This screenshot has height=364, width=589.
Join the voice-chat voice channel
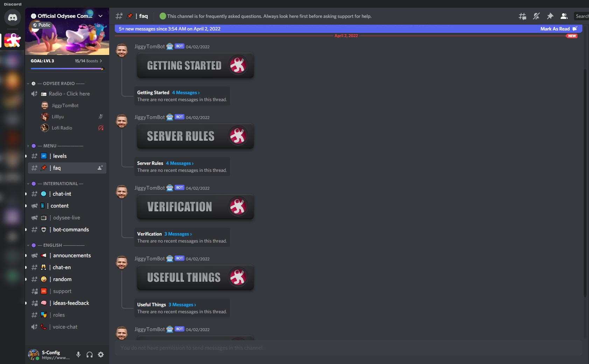click(x=67, y=327)
